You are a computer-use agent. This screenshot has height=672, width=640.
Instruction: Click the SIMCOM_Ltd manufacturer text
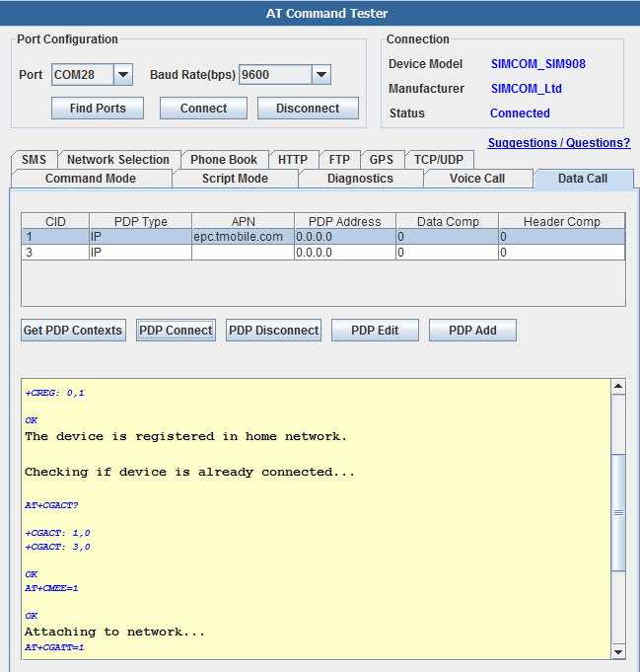point(526,88)
